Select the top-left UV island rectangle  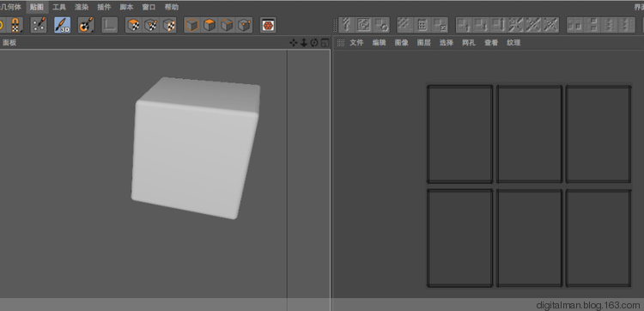point(459,134)
